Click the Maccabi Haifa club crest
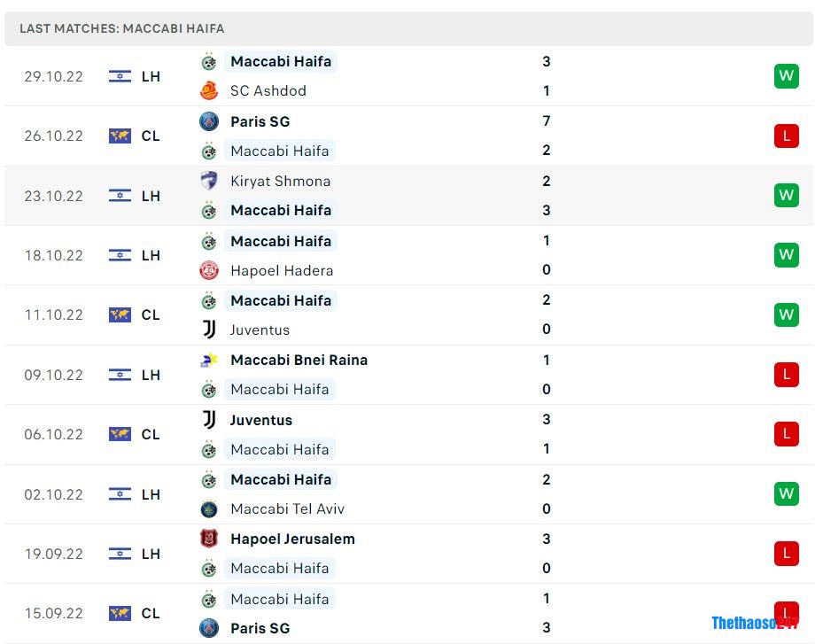 pos(209,61)
